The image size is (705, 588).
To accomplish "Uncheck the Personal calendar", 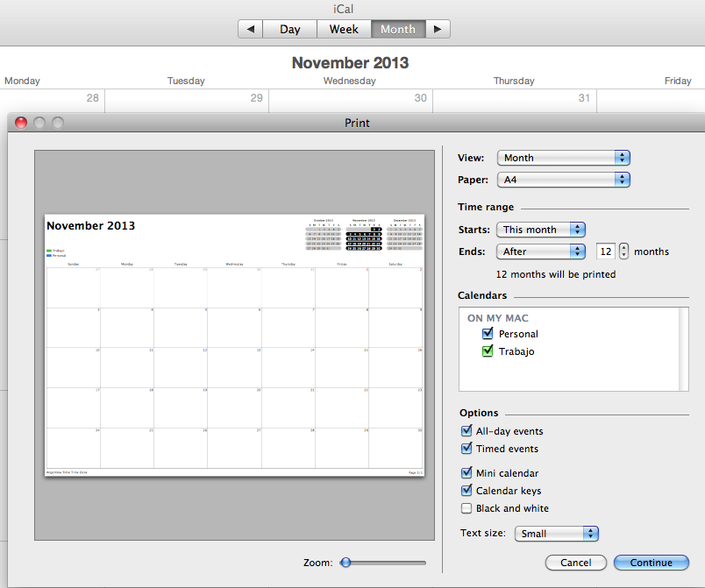I will 488,333.
